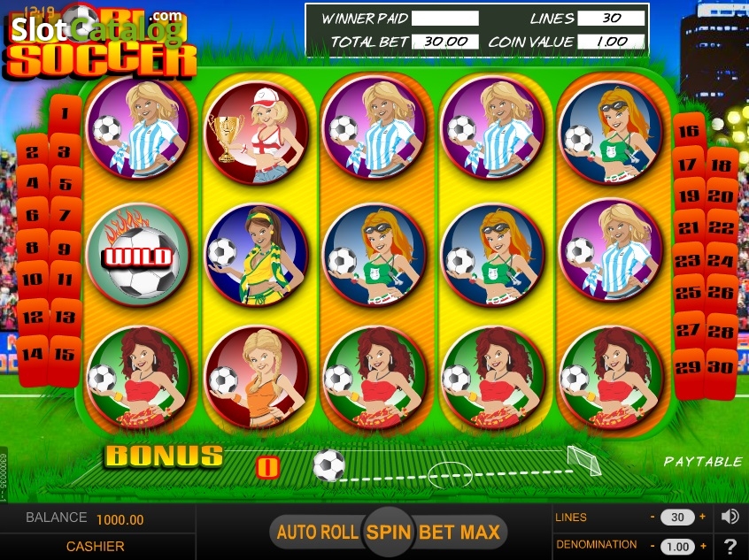Mute the game sound speaker icon

pos(730,517)
